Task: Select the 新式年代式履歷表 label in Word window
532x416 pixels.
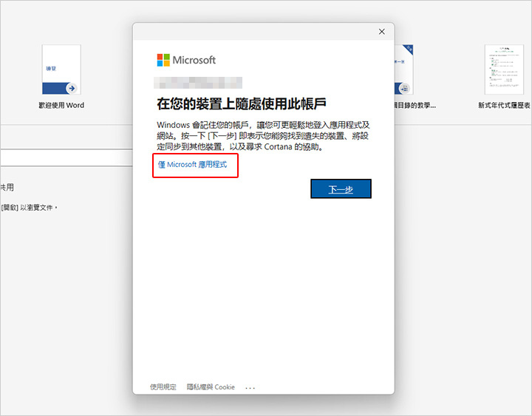Action: pos(504,105)
